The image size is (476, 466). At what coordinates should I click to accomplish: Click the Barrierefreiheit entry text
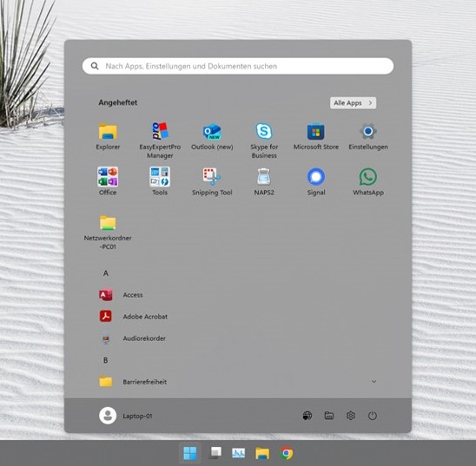(145, 382)
